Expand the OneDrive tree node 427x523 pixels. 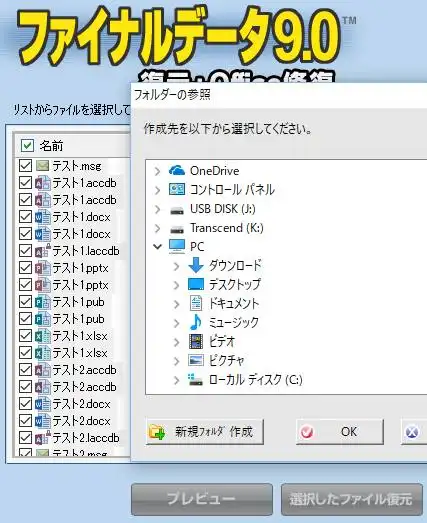157,171
